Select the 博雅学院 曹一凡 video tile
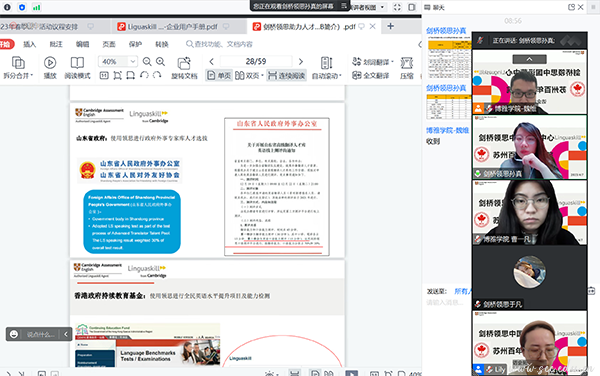The width and height of the screenshot is (600, 376). (x=530, y=212)
